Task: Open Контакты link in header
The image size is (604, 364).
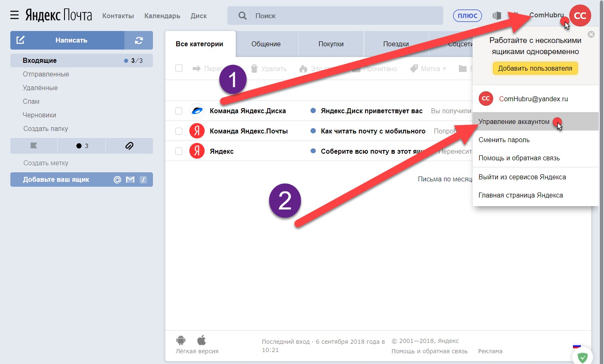Action: coord(118,16)
